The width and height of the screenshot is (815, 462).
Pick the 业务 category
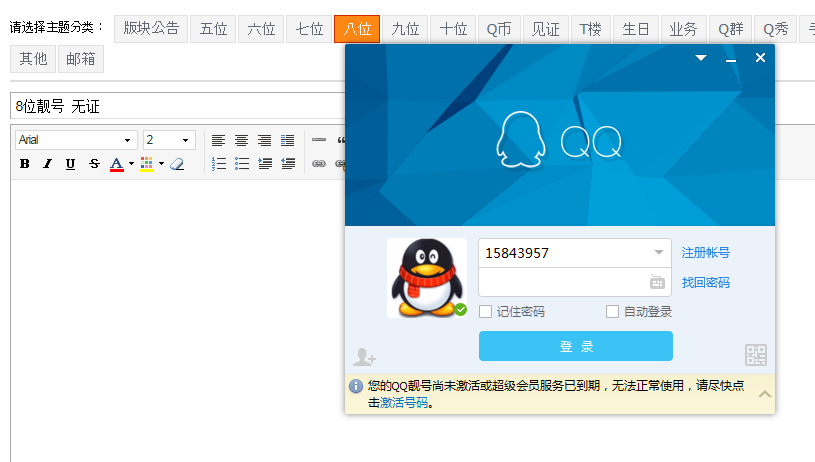[x=683, y=29]
